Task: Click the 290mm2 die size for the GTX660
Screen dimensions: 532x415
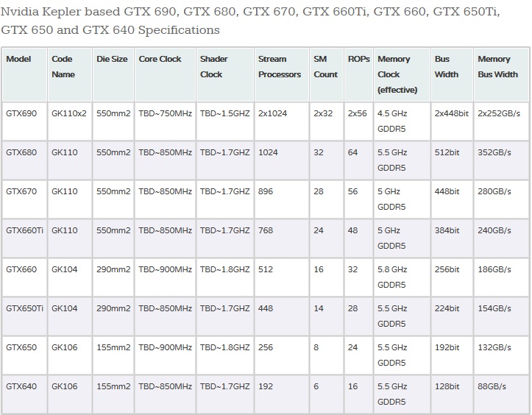Action: point(113,277)
